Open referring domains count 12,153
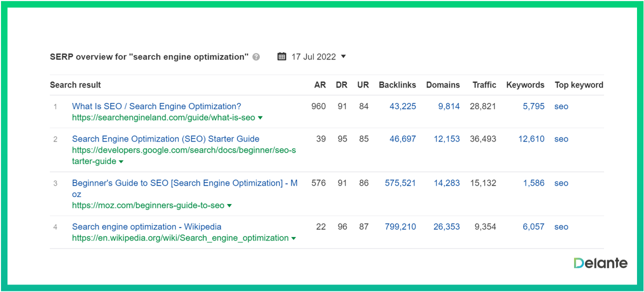 coord(447,139)
